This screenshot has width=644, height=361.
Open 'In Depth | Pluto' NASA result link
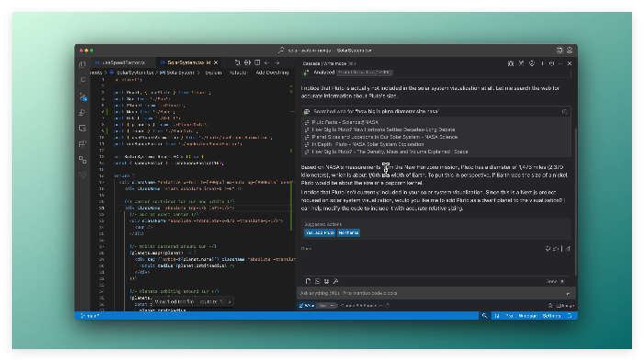[367, 144]
